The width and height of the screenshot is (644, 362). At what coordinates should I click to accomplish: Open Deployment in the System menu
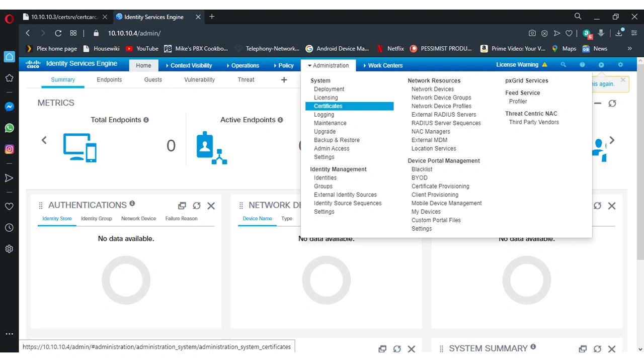[x=329, y=89]
